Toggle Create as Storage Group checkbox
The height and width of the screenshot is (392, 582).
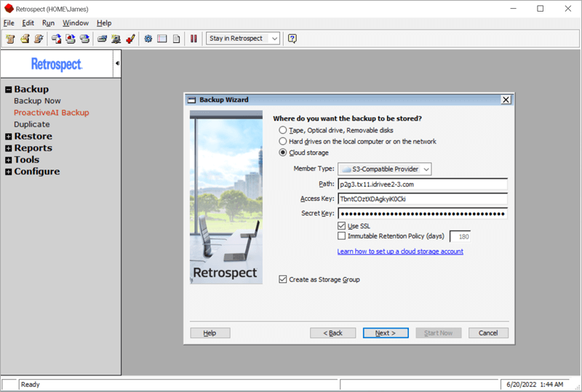pos(283,279)
